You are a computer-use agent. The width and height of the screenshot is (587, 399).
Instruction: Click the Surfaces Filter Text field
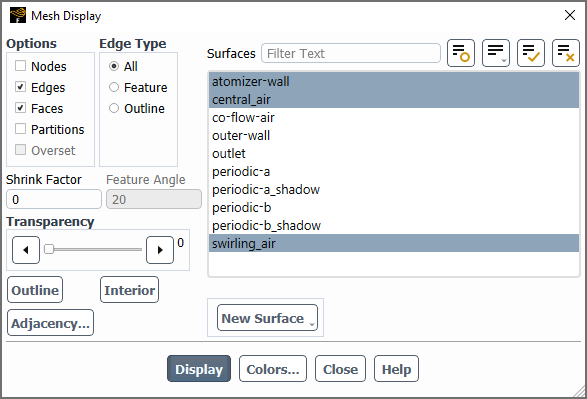(351, 53)
